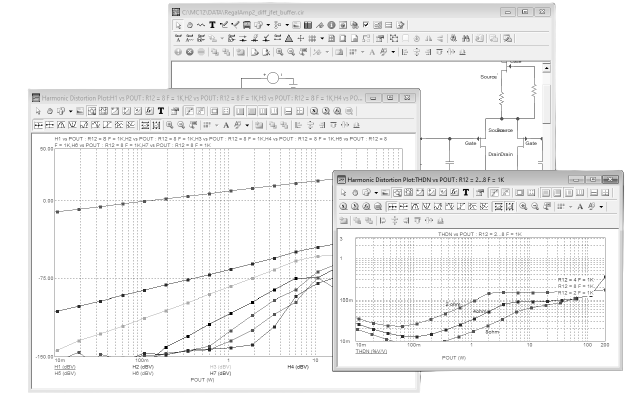Click the red stop icon in schematic toolbar
The width and height of the screenshot is (627, 398).
coord(190,52)
